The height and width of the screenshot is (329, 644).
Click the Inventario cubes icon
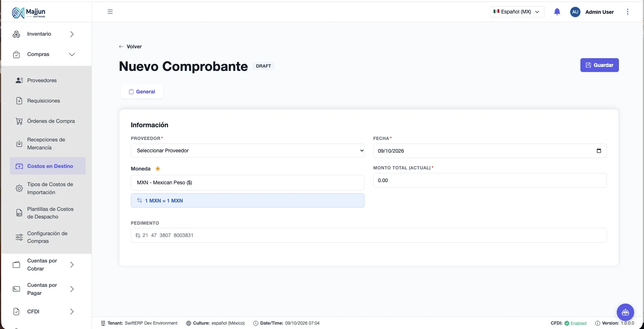[x=16, y=34]
